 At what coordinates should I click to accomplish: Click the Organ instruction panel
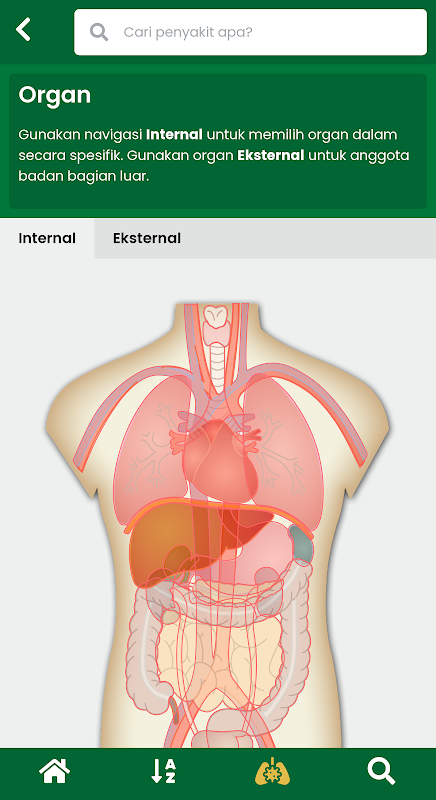click(x=218, y=141)
